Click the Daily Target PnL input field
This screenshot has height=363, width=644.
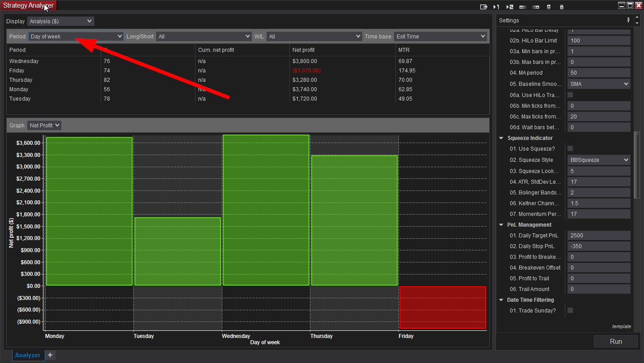[x=598, y=236]
